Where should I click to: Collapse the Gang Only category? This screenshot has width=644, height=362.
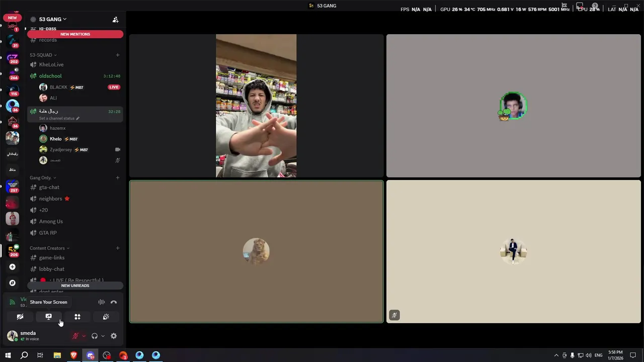[x=43, y=177]
